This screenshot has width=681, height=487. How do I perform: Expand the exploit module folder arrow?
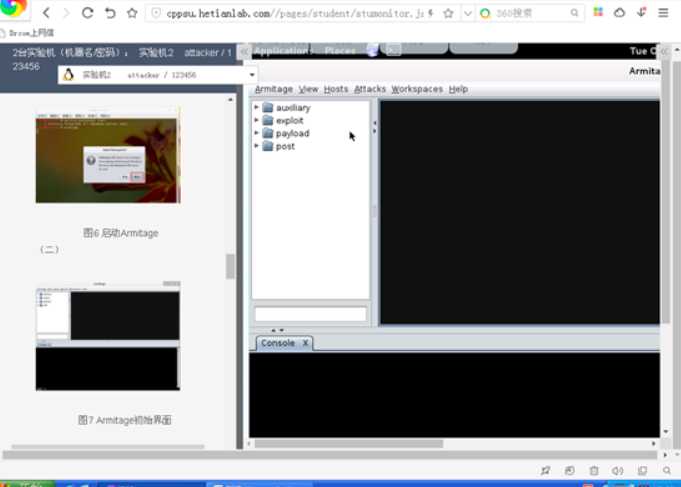pos(256,120)
